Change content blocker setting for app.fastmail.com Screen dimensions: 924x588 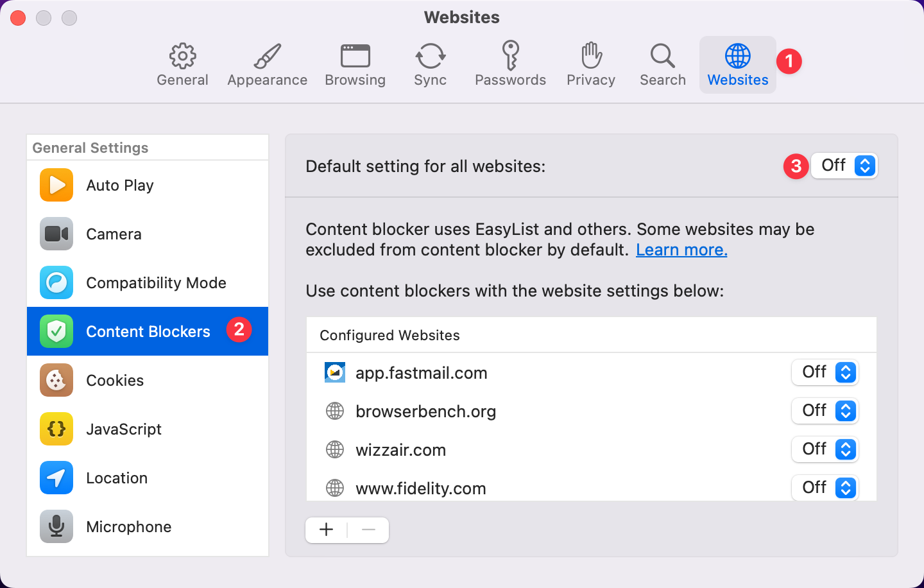[x=825, y=372]
